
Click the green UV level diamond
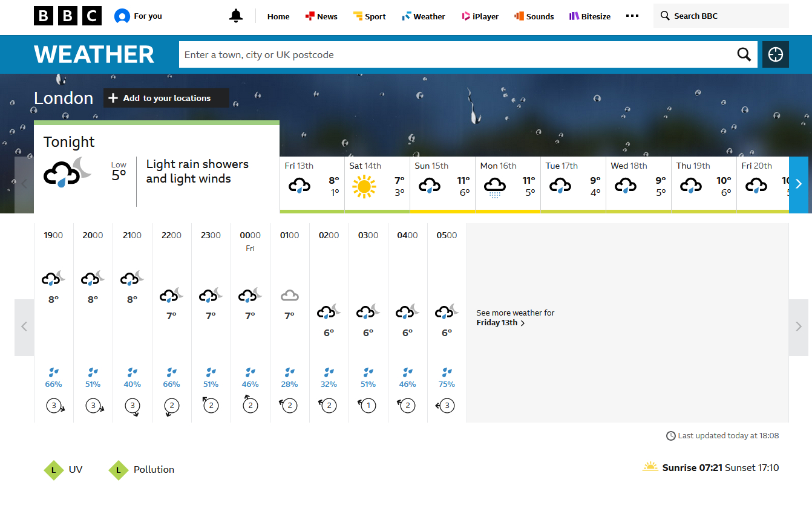tap(54, 470)
